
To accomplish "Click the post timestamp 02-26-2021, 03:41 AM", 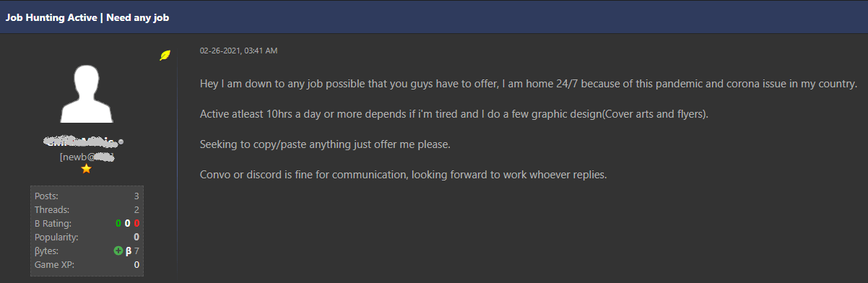I will click(x=238, y=51).
